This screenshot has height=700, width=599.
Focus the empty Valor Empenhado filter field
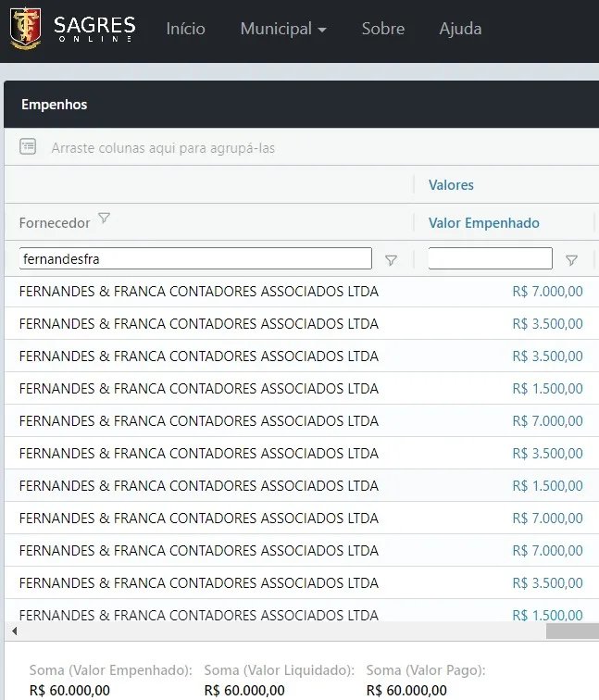pyautogui.click(x=490, y=258)
